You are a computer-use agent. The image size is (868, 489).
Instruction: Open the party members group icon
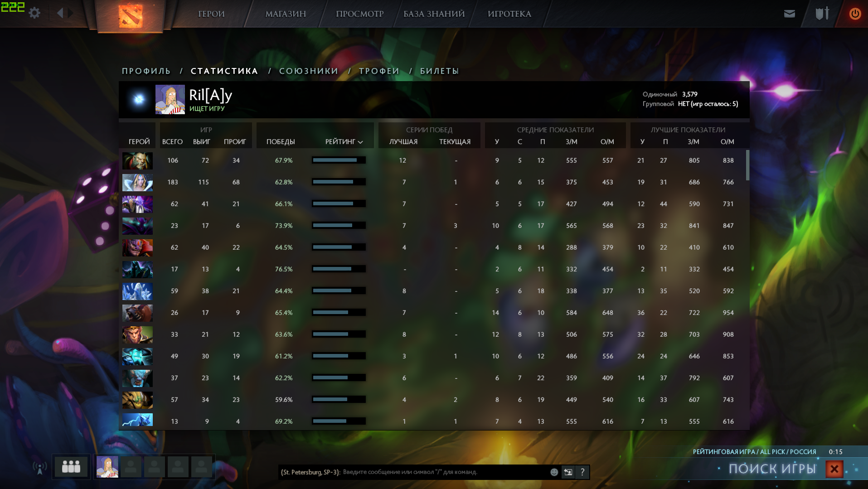point(71,466)
